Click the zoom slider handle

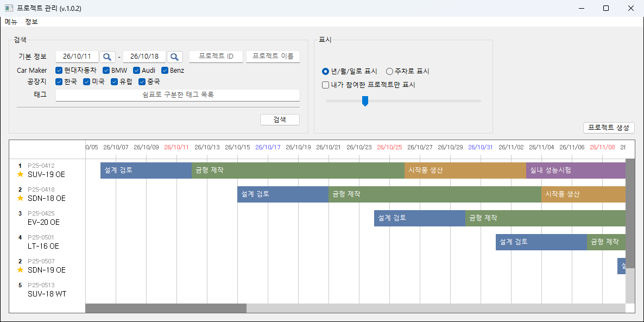pyautogui.click(x=365, y=100)
